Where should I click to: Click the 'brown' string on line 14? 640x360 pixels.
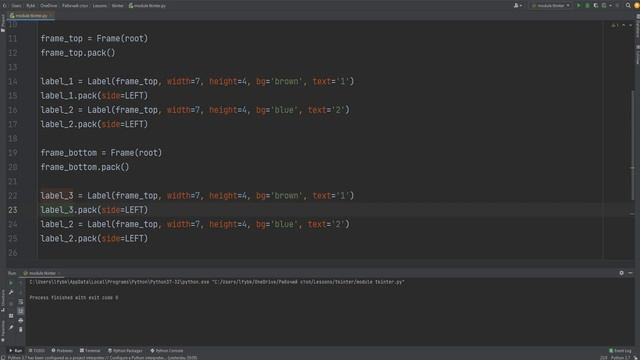(x=286, y=81)
